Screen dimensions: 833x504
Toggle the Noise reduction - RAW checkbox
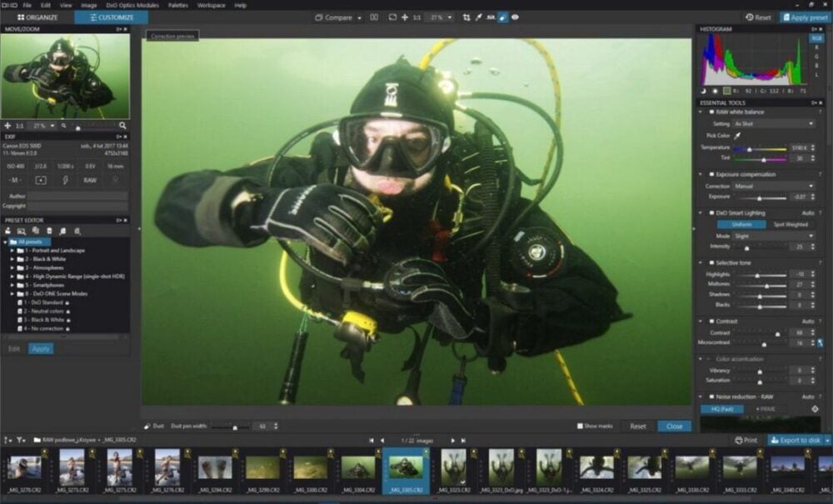tap(712, 397)
